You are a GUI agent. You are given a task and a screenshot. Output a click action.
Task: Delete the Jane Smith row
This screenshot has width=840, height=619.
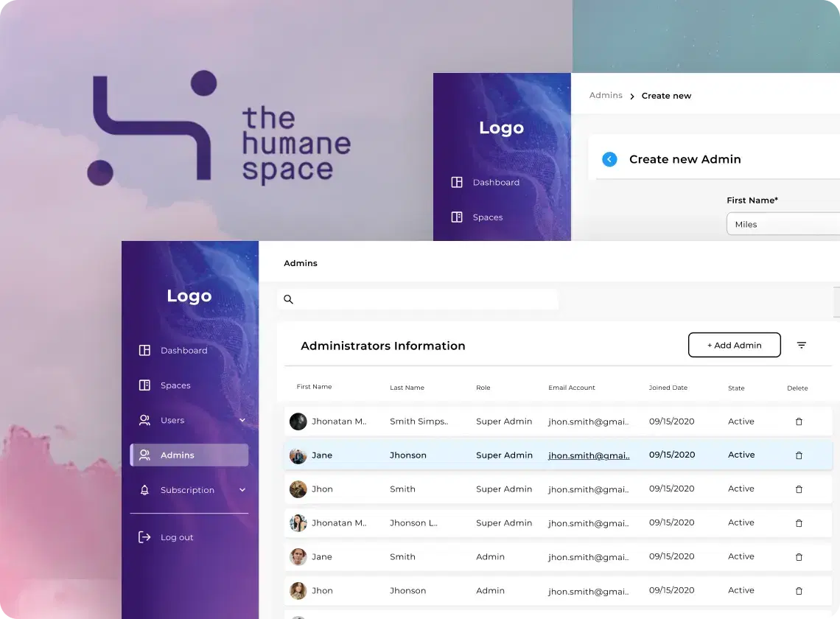pos(799,557)
